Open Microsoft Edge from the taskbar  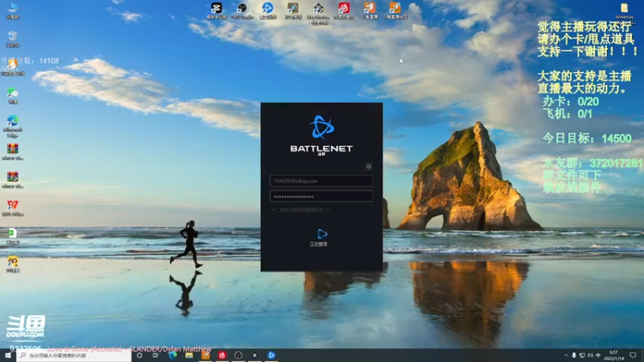[172, 356]
